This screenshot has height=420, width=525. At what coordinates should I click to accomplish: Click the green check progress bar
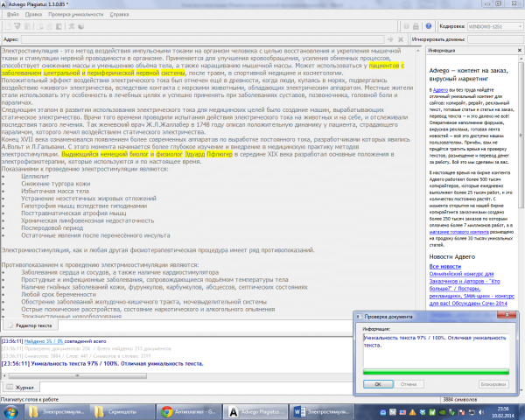(436, 372)
